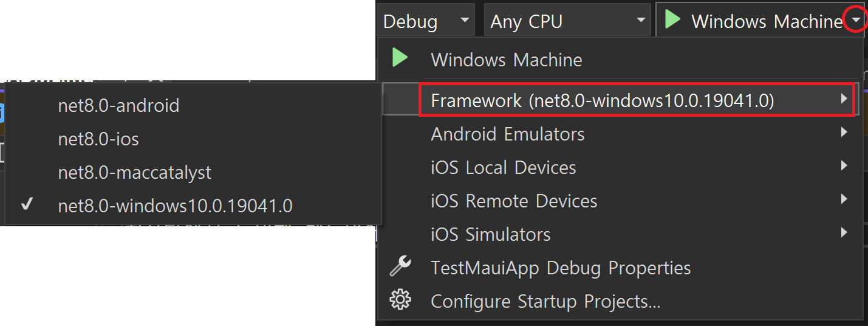Image resolution: width=868 pixels, height=326 pixels.
Task: Open TestMauiApp Debug Properties
Action: tap(561, 268)
